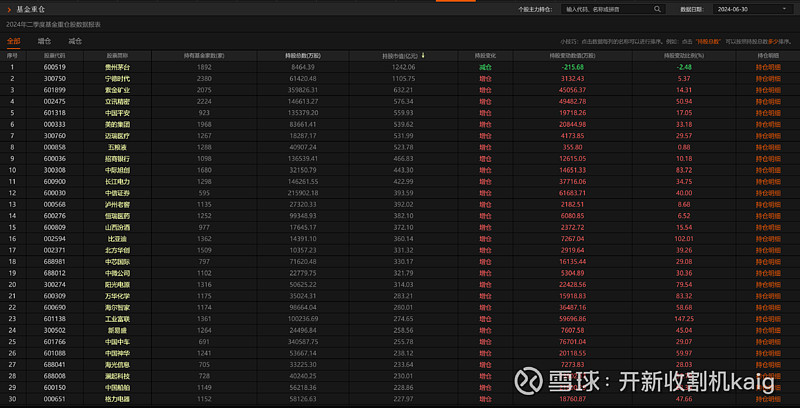The height and width of the screenshot is (408, 800).
Task: Open 持仓明细 for 比亚迪
Action: coord(768,239)
